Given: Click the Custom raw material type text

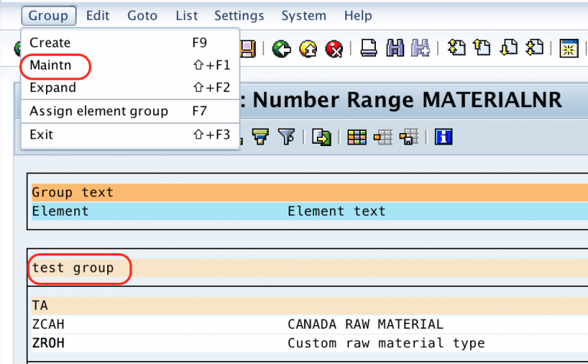Looking at the screenshot, I should tap(386, 343).
